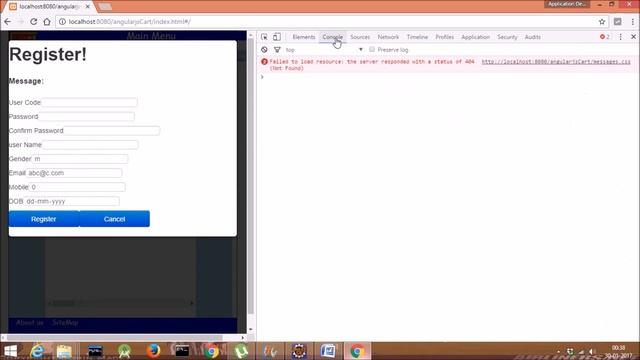
Task: Click the SiteMap footer link
Action: tap(65, 322)
